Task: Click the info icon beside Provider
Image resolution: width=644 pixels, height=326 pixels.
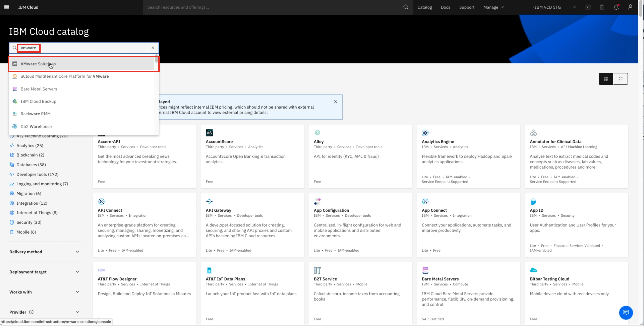Action: (x=31, y=312)
